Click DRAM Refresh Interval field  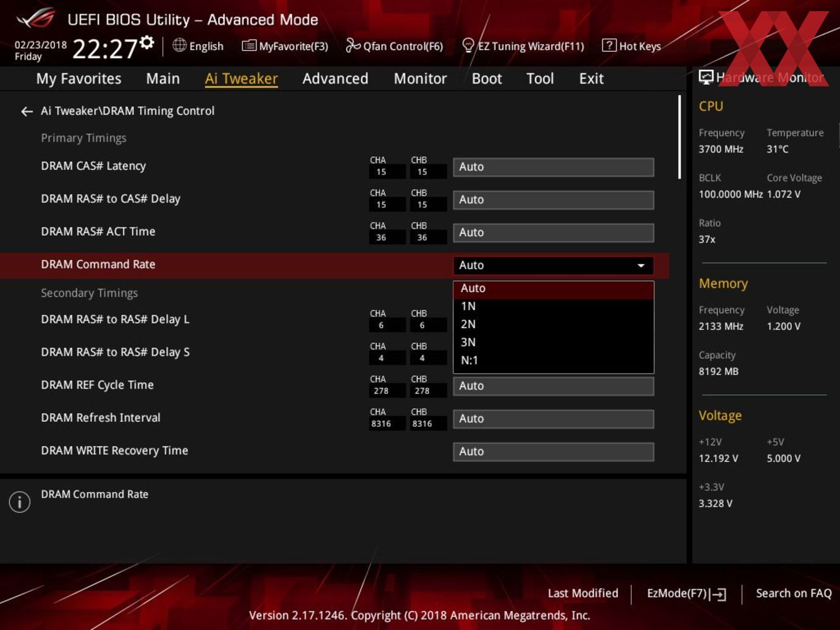tap(553, 419)
